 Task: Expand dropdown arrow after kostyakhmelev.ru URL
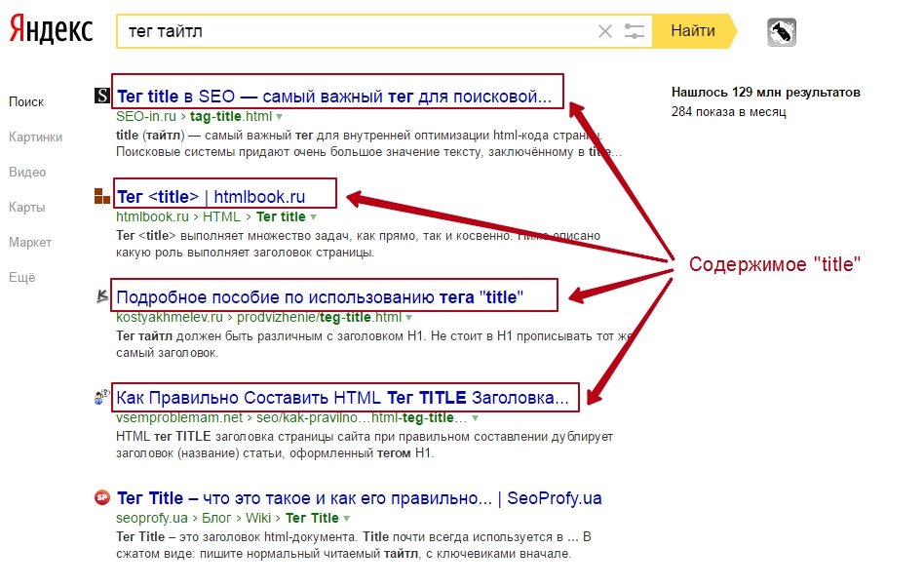click(x=409, y=318)
